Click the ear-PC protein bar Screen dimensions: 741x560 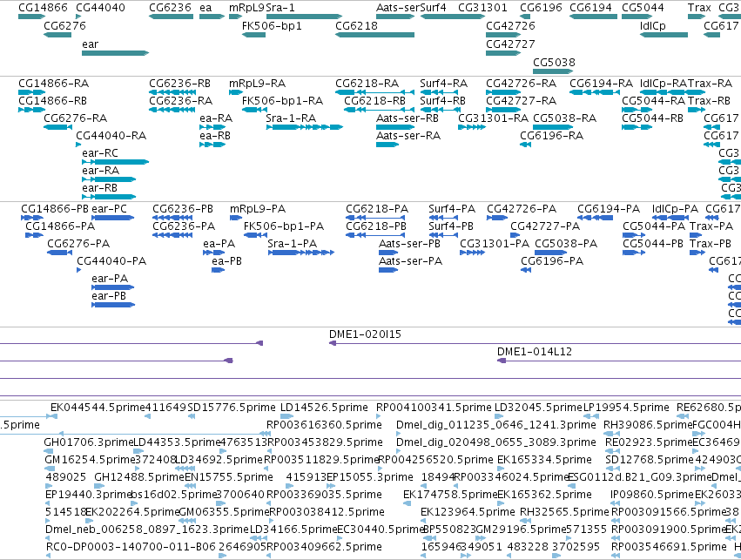click(112, 218)
